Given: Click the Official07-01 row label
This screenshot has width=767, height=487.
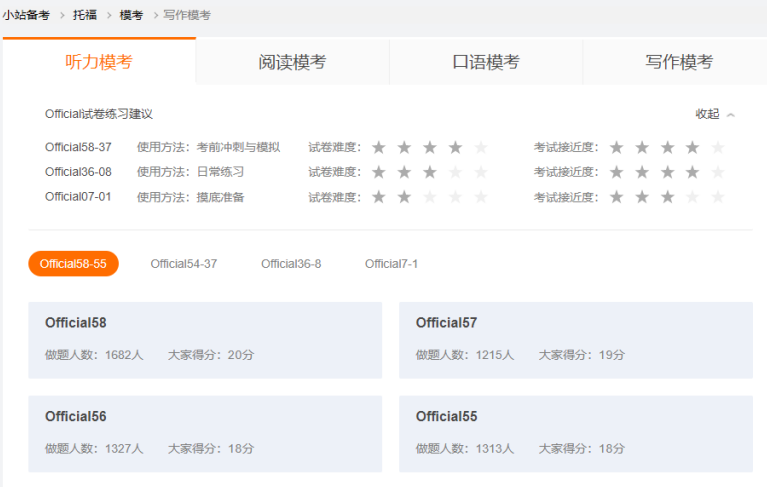Looking at the screenshot, I should pos(78,197).
